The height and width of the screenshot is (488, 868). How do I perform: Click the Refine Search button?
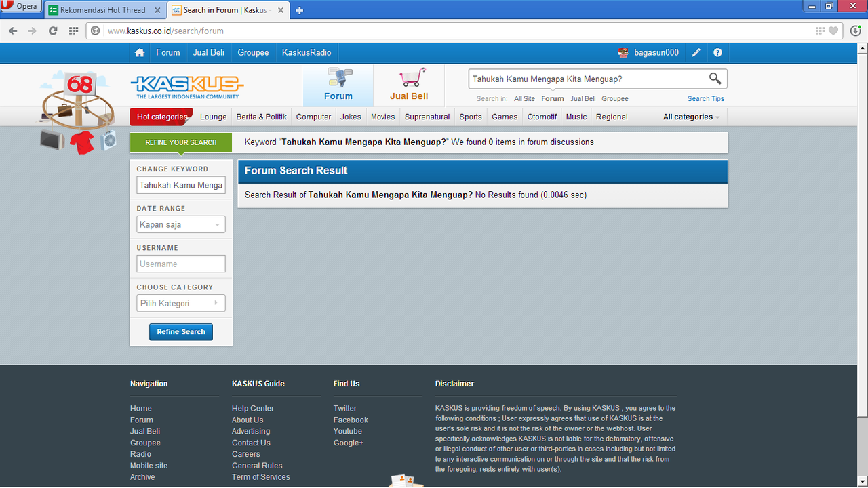pyautogui.click(x=181, y=332)
